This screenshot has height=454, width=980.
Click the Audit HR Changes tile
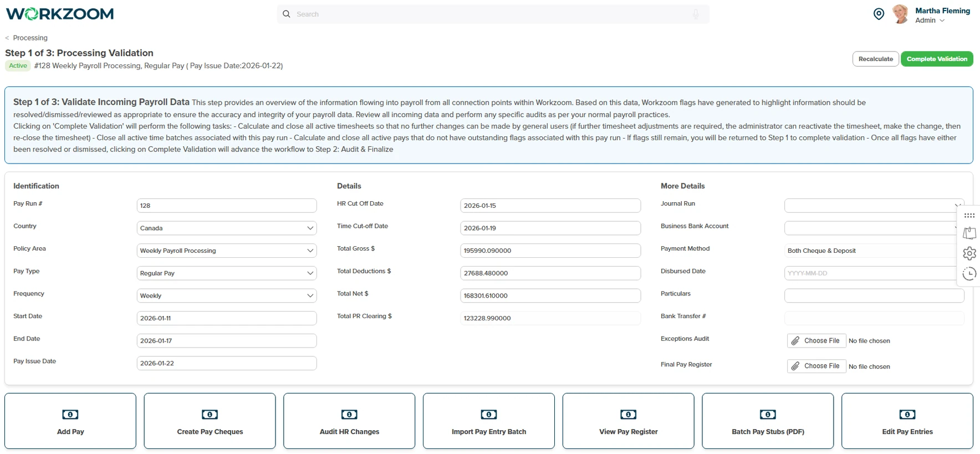click(349, 421)
